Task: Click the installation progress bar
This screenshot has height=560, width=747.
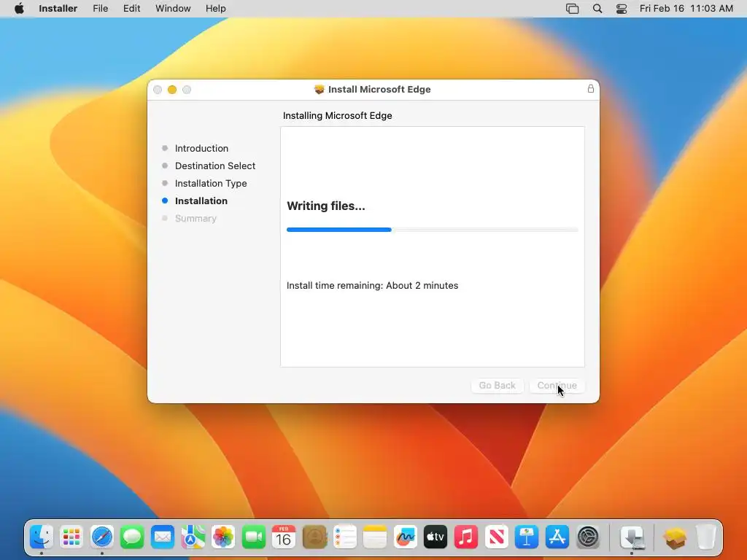Action: pyautogui.click(x=432, y=230)
